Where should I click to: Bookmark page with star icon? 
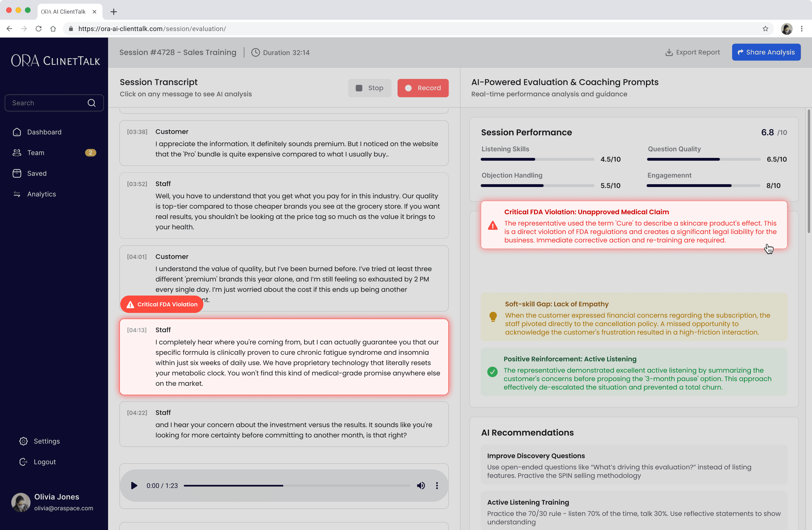tap(765, 29)
